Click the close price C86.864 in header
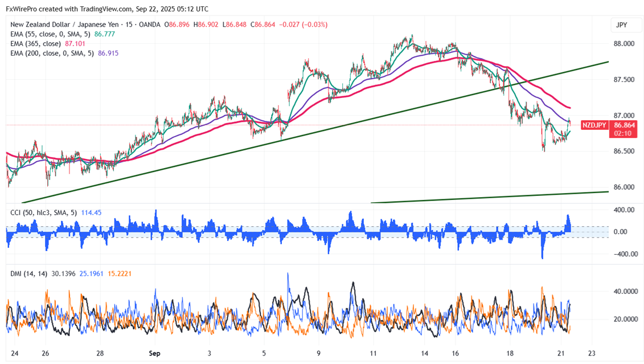 pos(263,24)
